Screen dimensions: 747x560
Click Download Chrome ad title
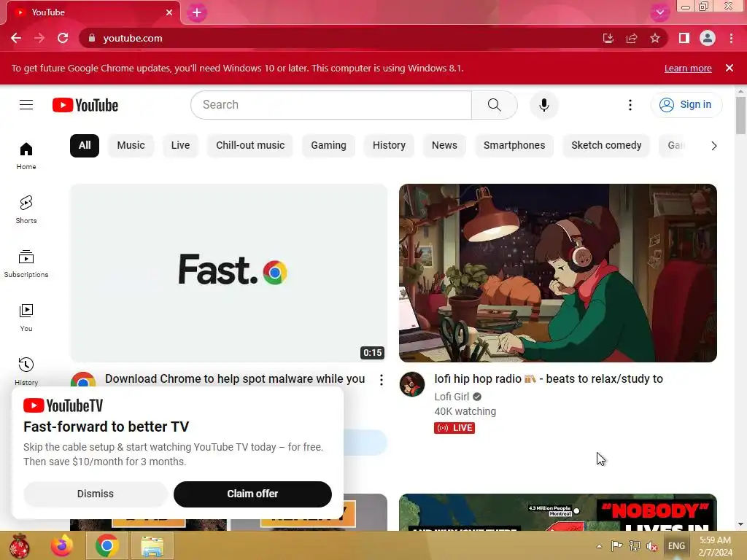pos(235,379)
